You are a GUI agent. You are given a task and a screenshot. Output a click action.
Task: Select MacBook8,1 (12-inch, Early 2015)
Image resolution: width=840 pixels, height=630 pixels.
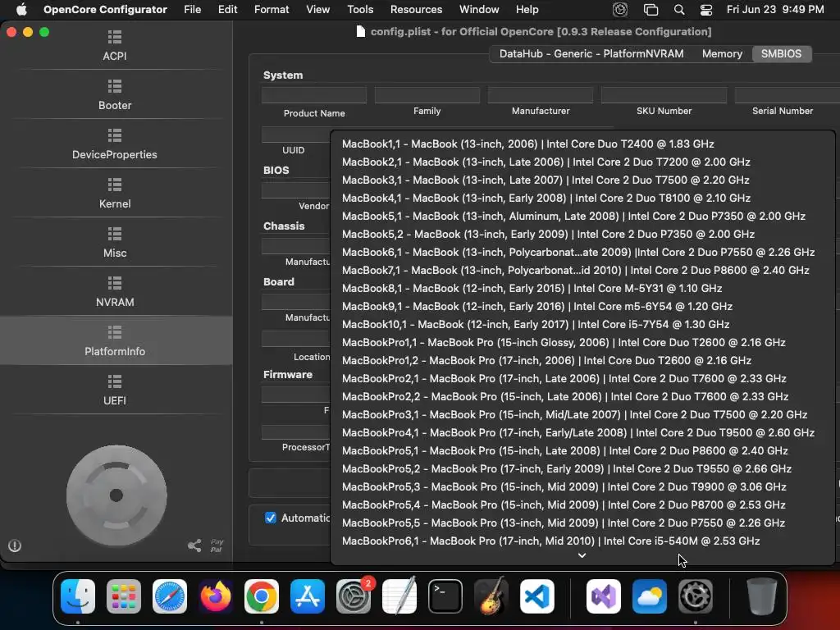(583, 288)
